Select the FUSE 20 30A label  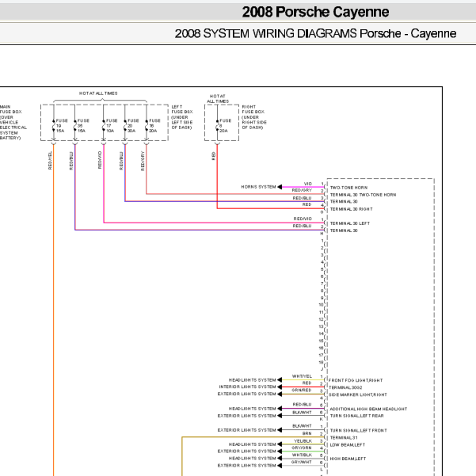(133, 126)
